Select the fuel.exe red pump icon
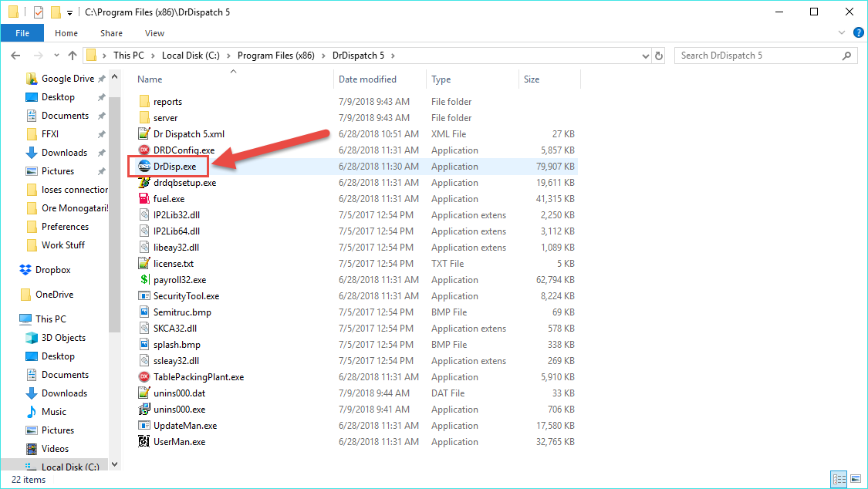 point(144,198)
